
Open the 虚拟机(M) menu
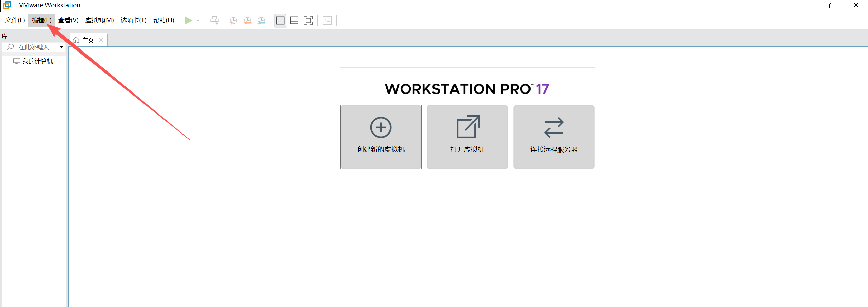tap(99, 20)
